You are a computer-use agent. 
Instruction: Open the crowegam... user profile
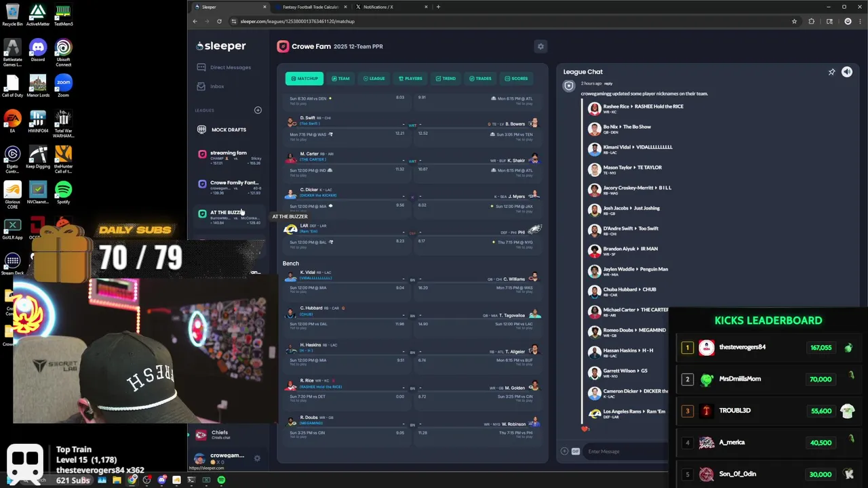click(219, 458)
